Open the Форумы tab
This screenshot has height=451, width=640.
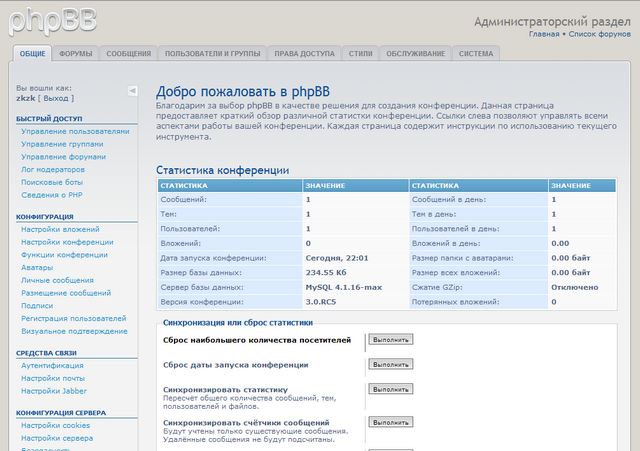[77, 54]
